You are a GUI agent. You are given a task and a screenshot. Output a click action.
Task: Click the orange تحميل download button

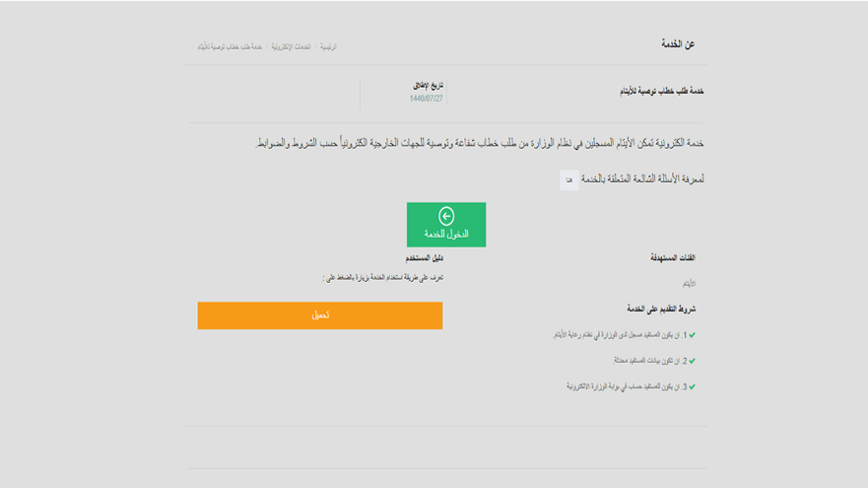(x=320, y=315)
